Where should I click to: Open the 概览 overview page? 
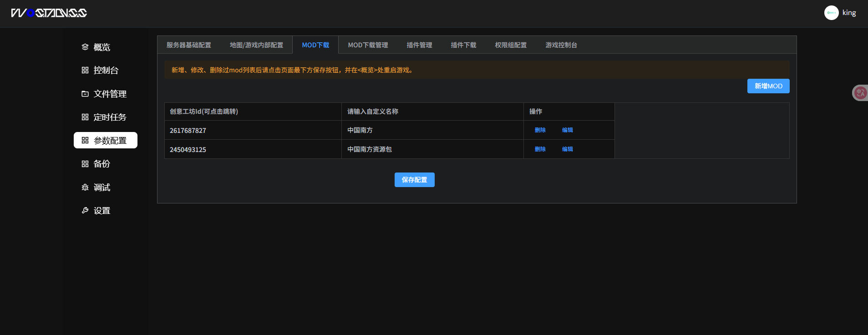(106, 47)
